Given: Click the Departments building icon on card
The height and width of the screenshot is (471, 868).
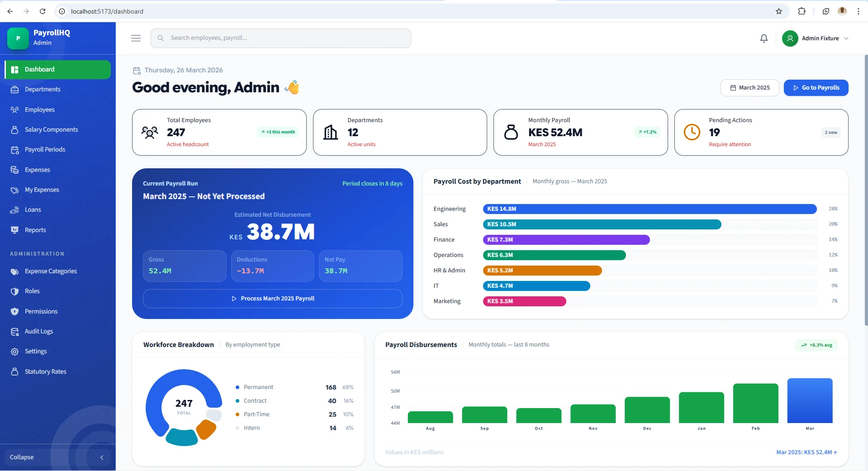Looking at the screenshot, I should pyautogui.click(x=331, y=133).
